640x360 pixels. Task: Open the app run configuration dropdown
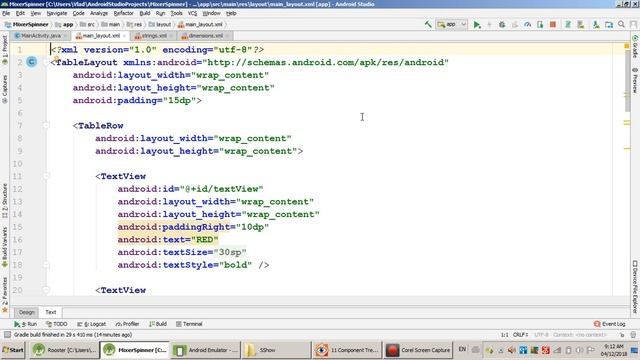(x=451, y=24)
